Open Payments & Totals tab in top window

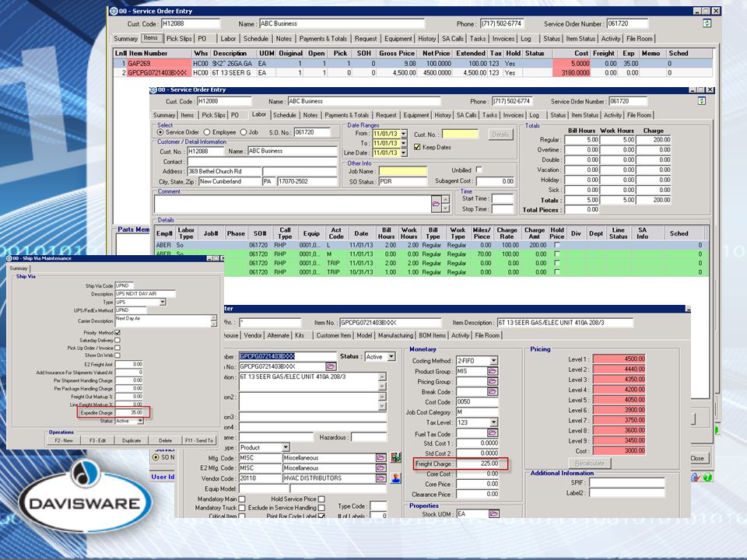point(323,39)
